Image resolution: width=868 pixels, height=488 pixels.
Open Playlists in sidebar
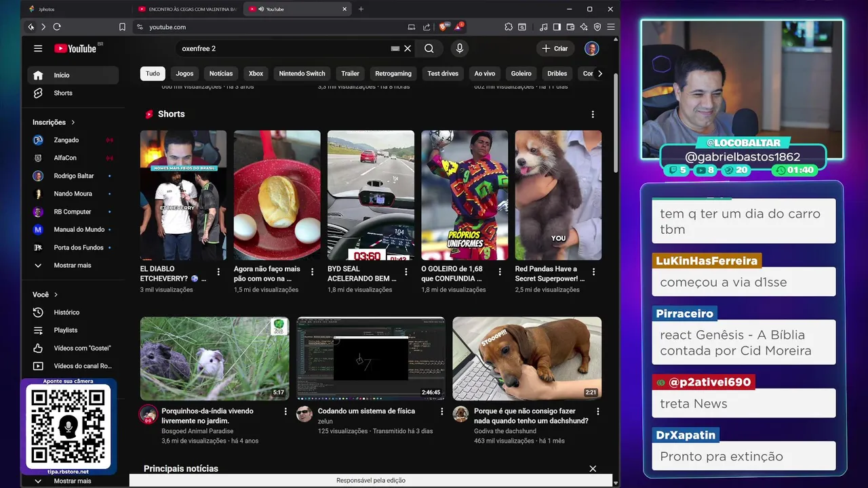73,330
